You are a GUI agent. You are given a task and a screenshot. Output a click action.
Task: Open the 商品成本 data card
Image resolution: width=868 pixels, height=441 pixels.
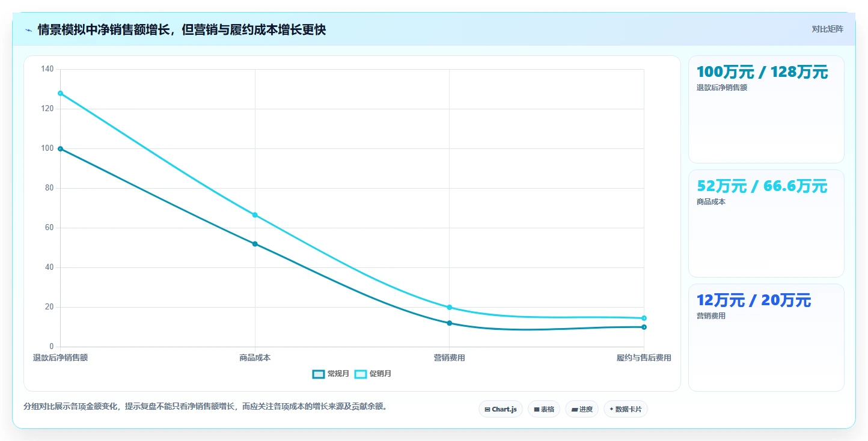point(766,224)
